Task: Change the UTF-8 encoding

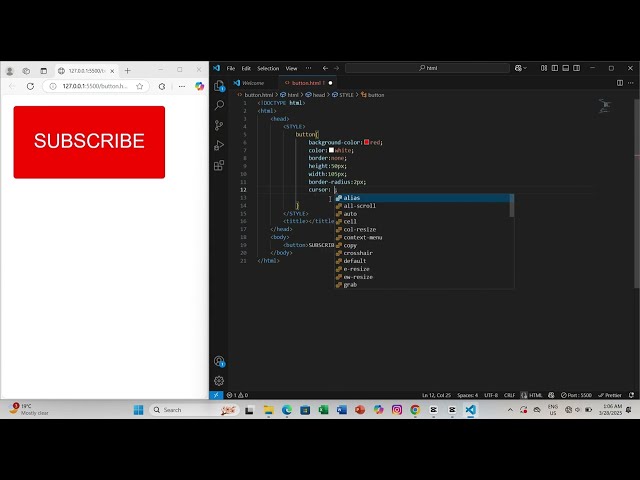Action: click(x=491, y=395)
